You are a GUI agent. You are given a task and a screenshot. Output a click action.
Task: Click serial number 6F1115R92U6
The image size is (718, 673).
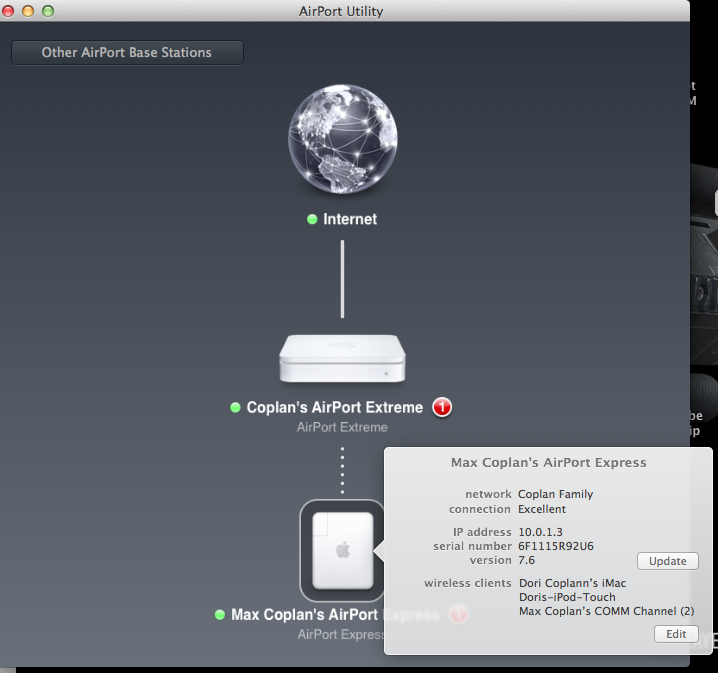(x=555, y=546)
